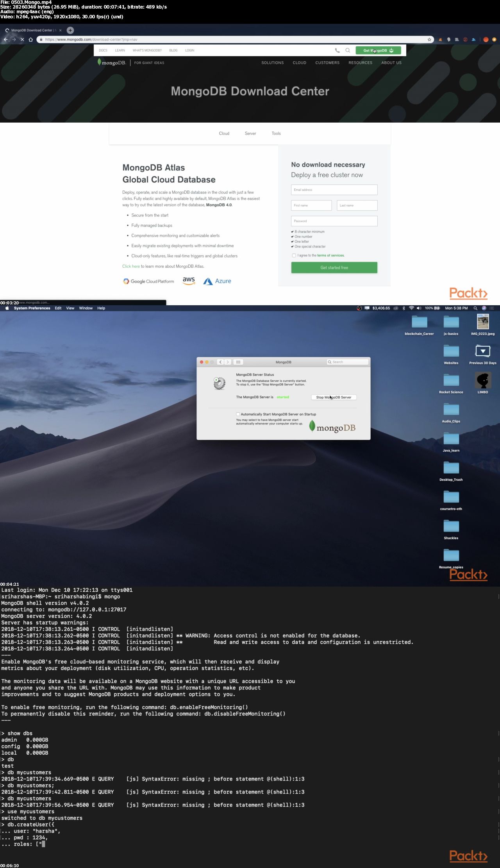The height and width of the screenshot is (868, 500).
Task: Click the browser URL address bar
Action: 234,39
